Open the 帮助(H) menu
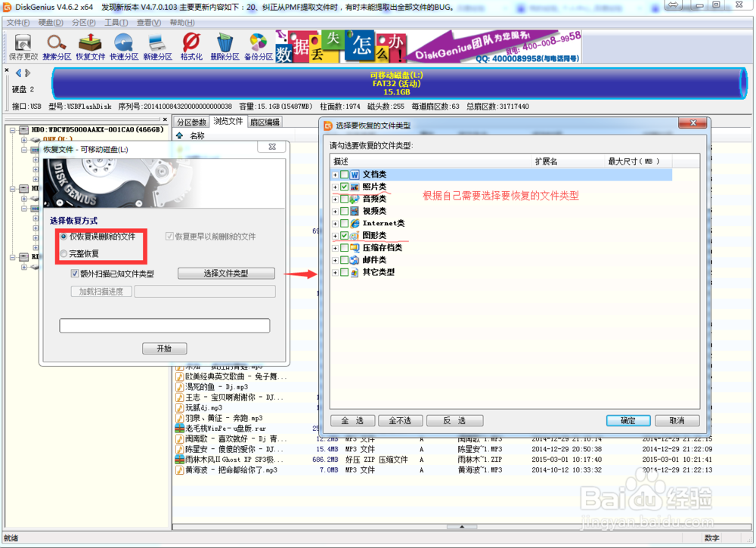Screen dimensions: 756x548 [181, 23]
